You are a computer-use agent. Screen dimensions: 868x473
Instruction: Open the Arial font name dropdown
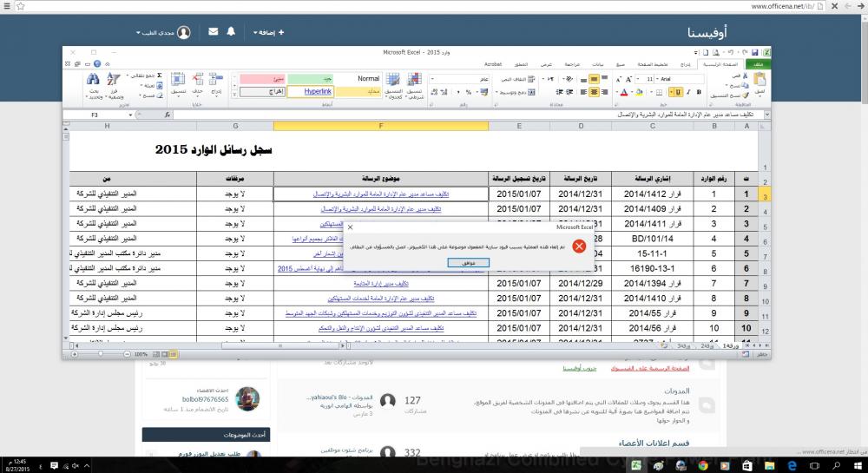coord(658,79)
